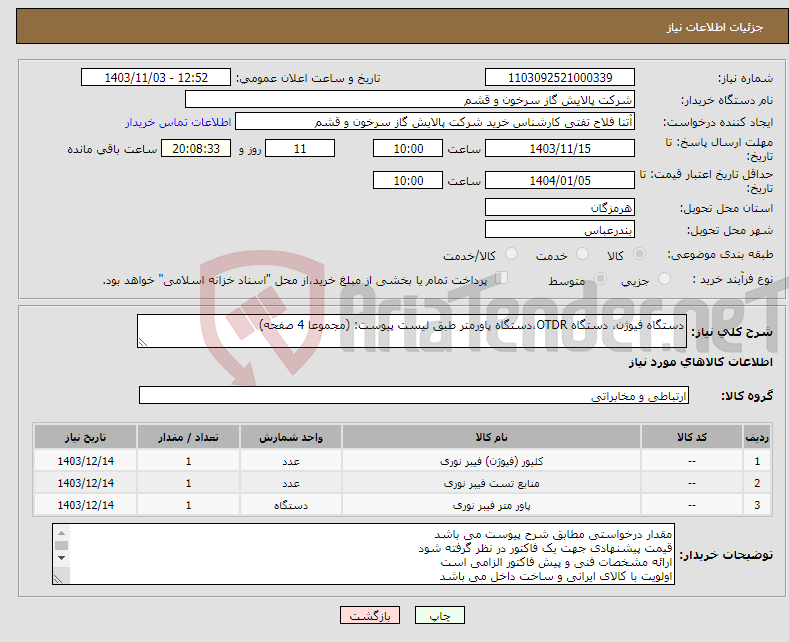Click item name کلیور (فیوژن) فیبر نوری
This screenshot has width=789, height=642.
(491, 461)
